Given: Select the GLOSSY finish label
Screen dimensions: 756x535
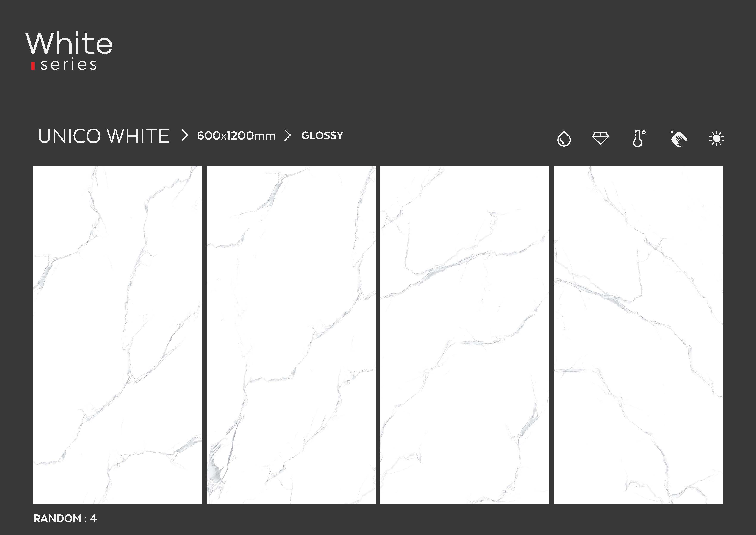Looking at the screenshot, I should (322, 135).
